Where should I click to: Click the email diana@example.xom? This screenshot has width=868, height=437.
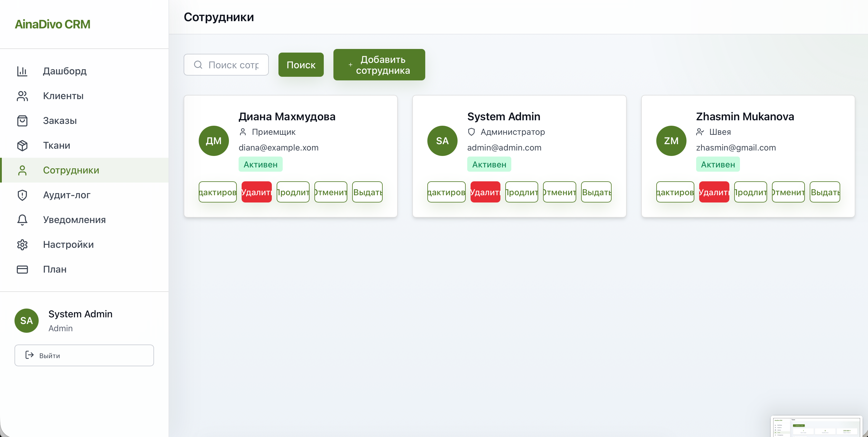(x=278, y=148)
